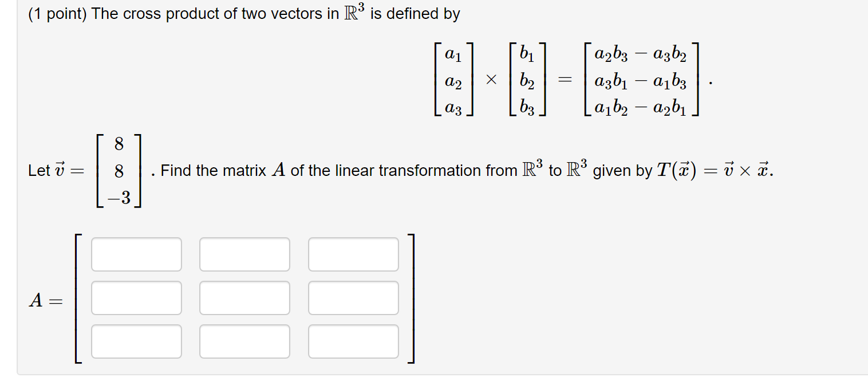Select the entry box below the top-right field

[353, 297]
